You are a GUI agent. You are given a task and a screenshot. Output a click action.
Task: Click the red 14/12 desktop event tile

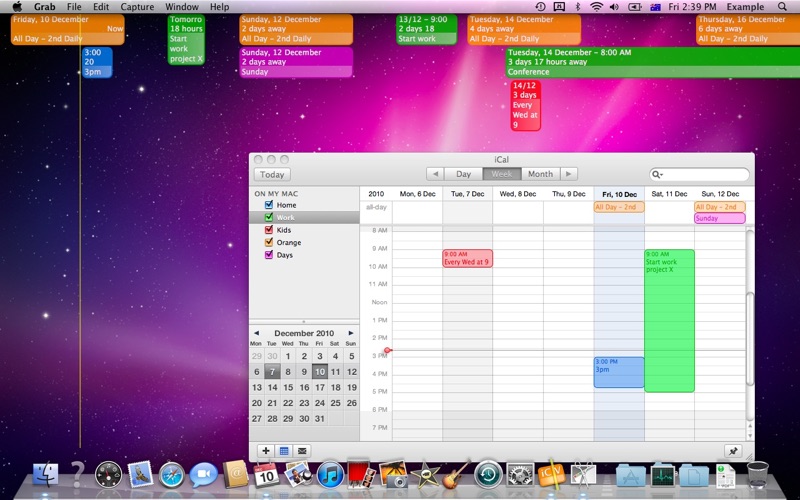pos(526,105)
